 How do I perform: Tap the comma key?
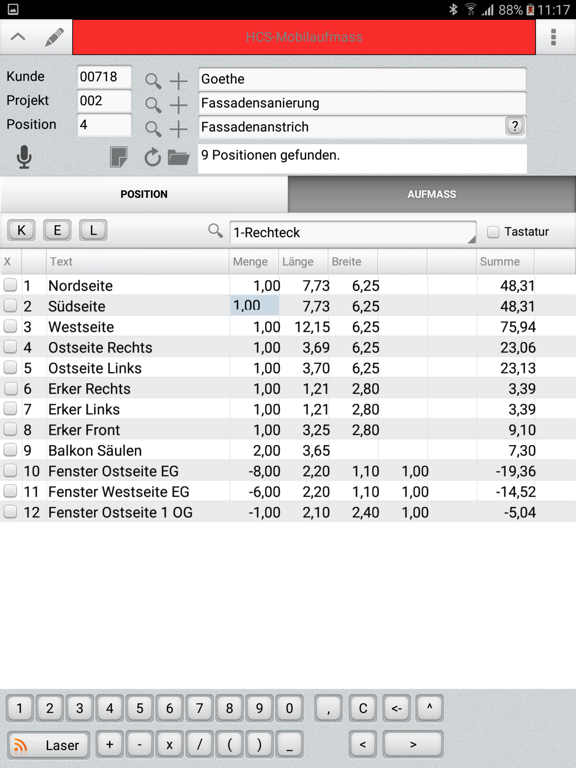[x=328, y=708]
